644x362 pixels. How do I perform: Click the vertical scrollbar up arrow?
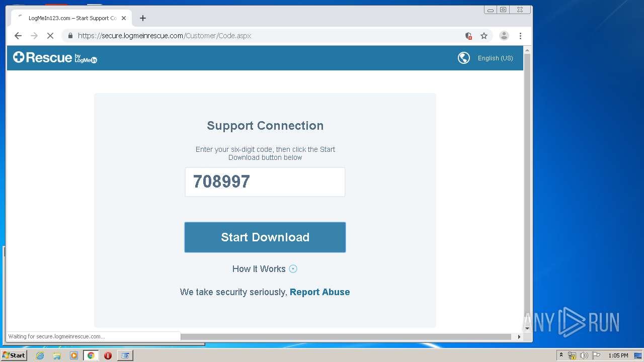pyautogui.click(x=527, y=50)
